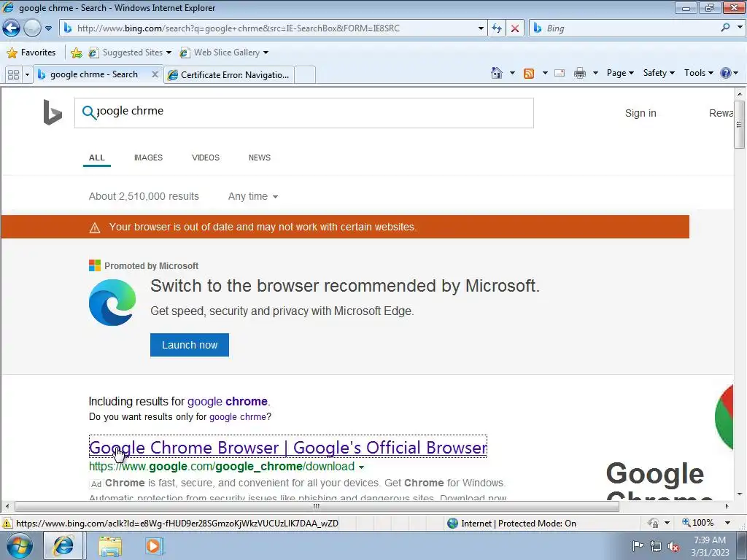Click the browser Back arrow button
This screenshot has width=747, height=560.
(12, 28)
